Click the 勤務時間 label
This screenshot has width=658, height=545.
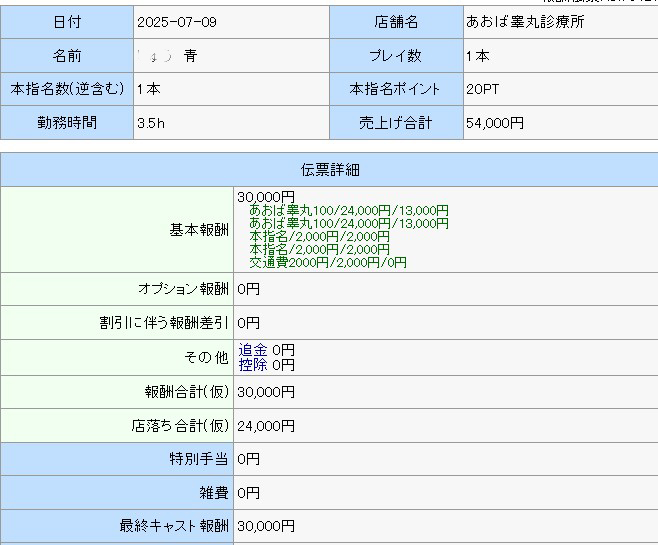click(x=67, y=123)
